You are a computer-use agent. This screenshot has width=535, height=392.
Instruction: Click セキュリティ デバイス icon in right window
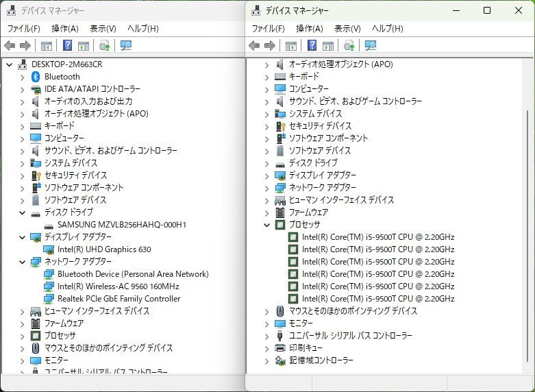pyautogui.click(x=280, y=126)
